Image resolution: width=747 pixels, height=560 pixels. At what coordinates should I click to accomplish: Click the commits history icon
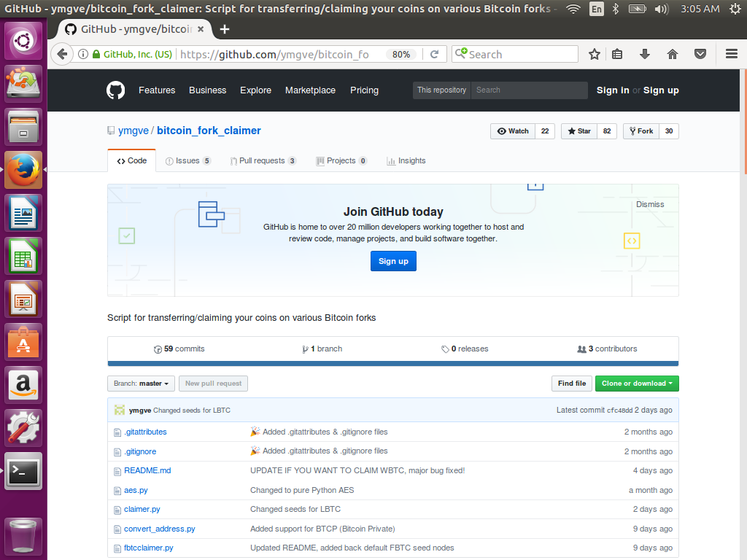tap(156, 349)
